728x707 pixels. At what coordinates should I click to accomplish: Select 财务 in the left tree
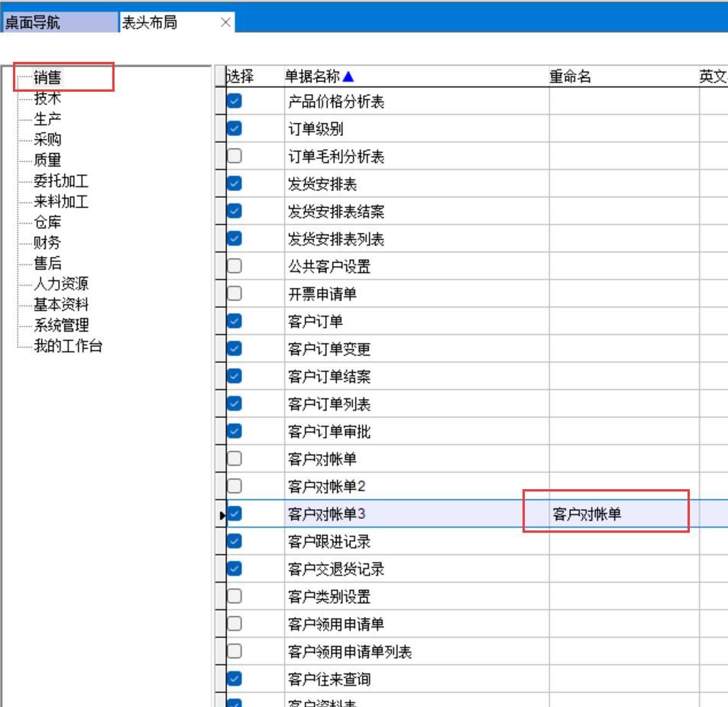point(47,243)
